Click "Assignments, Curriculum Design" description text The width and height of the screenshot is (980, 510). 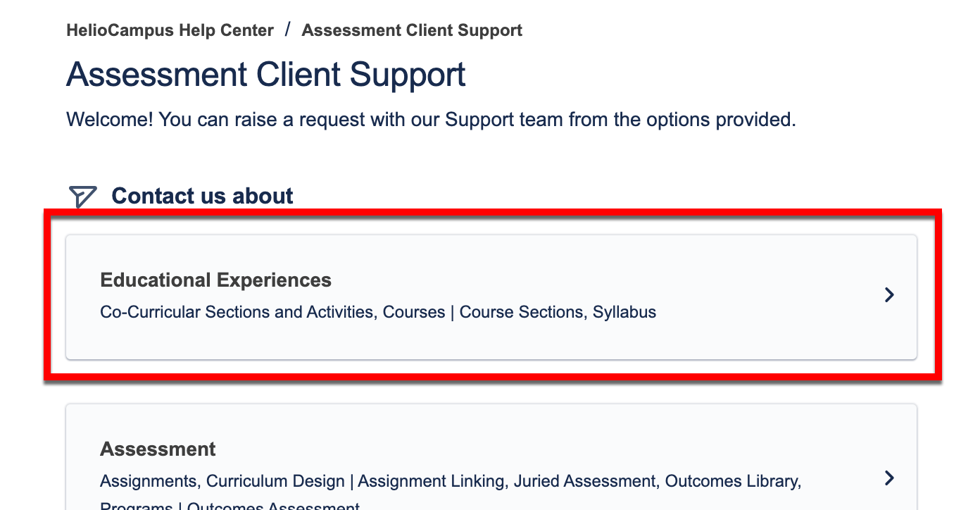point(222,481)
